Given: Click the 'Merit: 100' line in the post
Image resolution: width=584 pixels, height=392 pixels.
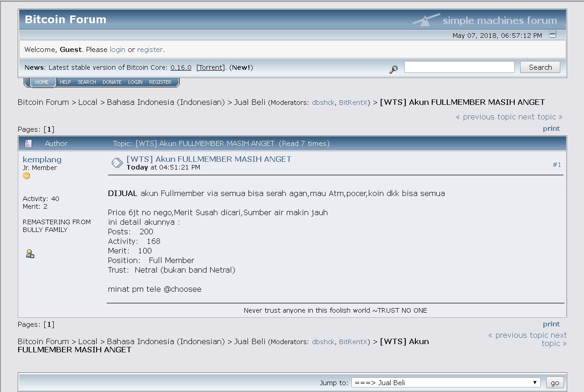Looking at the screenshot, I should coord(130,251).
